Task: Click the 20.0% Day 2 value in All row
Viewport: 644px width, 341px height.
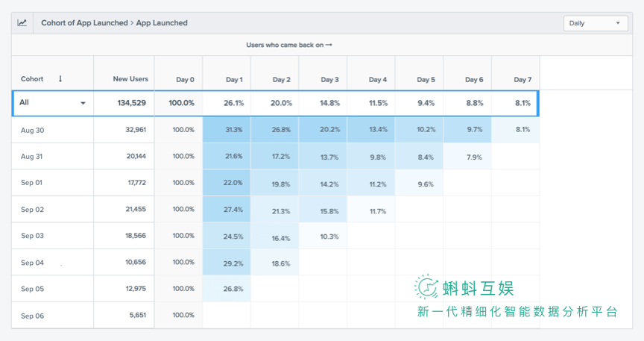Action: point(281,103)
